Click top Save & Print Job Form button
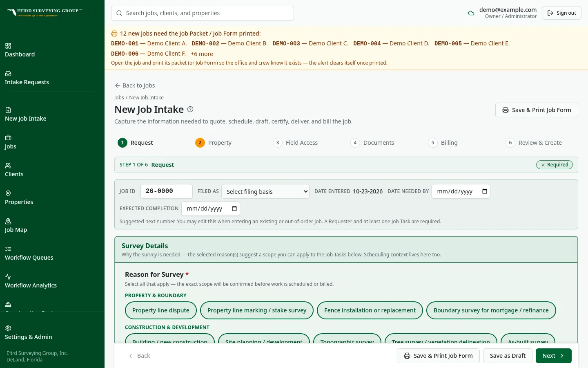 coord(537,110)
